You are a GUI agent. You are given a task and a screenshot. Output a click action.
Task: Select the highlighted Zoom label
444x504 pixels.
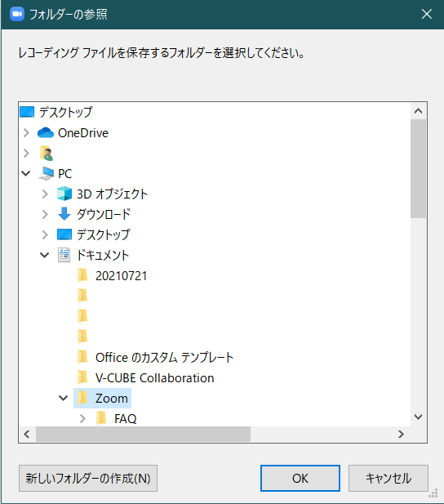[112, 399]
